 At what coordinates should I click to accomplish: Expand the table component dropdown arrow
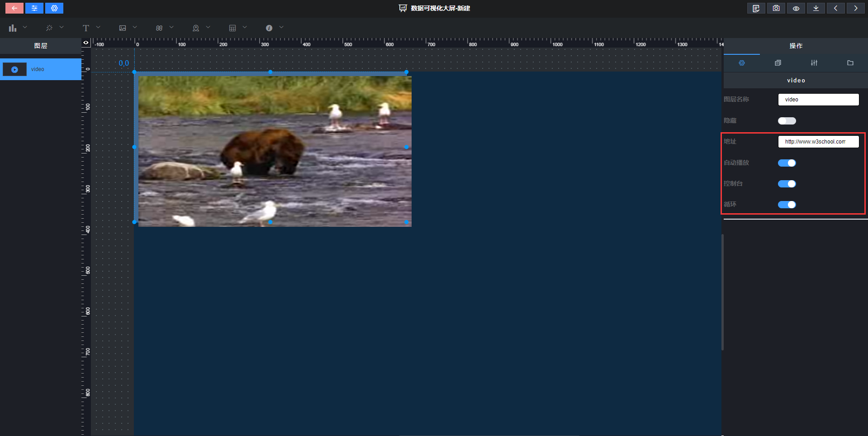245,27
